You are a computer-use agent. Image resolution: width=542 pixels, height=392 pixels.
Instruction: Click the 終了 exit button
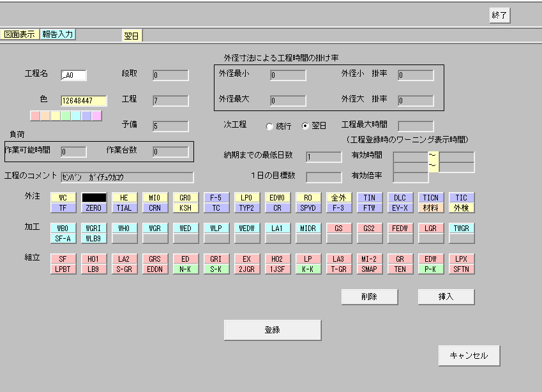[x=500, y=16]
